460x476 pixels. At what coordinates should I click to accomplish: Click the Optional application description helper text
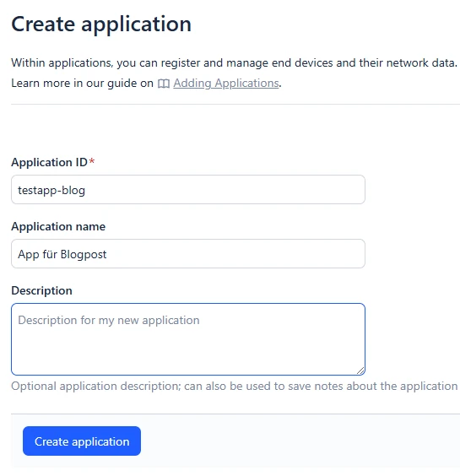[x=234, y=387]
